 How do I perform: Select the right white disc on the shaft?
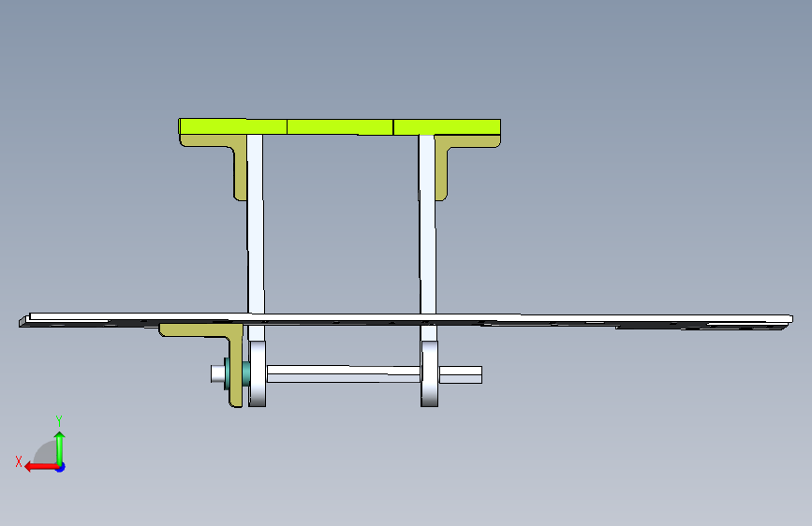[429, 373]
